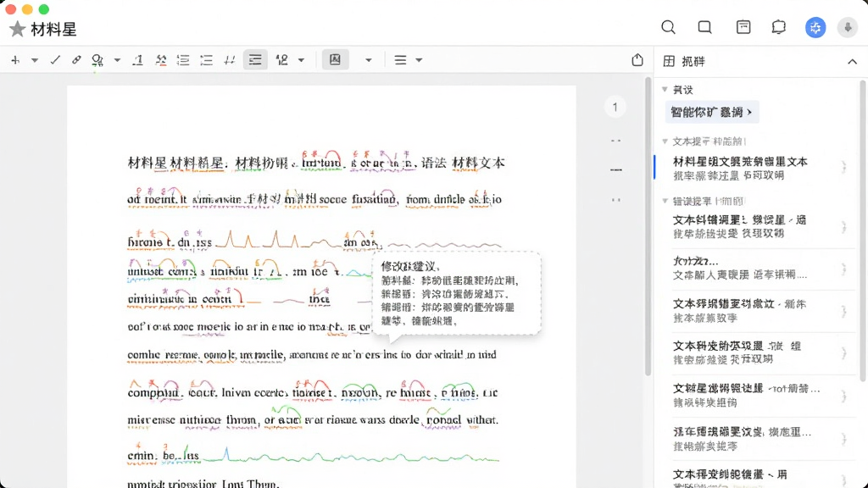Image resolution: width=868 pixels, height=488 pixels.
Task: Open the dropdown arrow beside the plus icon
Action: (x=34, y=60)
